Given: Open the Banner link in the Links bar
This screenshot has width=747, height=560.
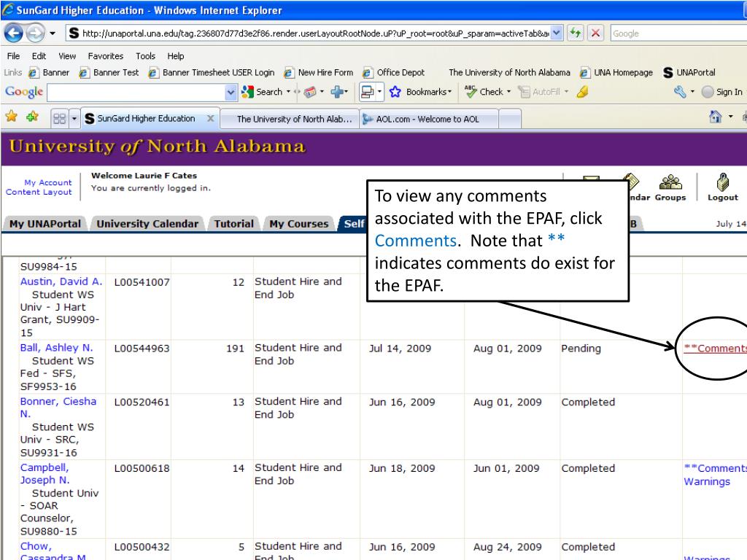Looking at the screenshot, I should tap(49, 72).
